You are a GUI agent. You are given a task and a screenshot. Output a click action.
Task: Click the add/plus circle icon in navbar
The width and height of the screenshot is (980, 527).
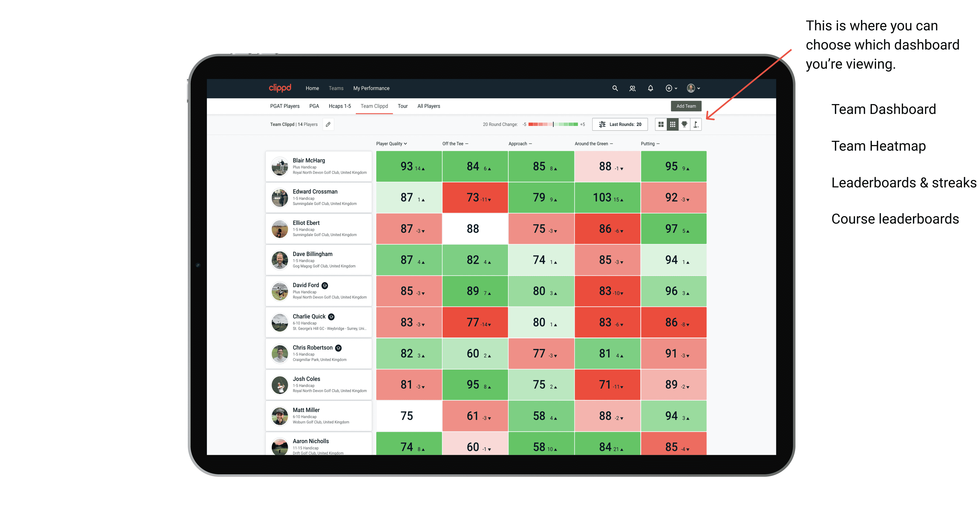[x=668, y=88]
